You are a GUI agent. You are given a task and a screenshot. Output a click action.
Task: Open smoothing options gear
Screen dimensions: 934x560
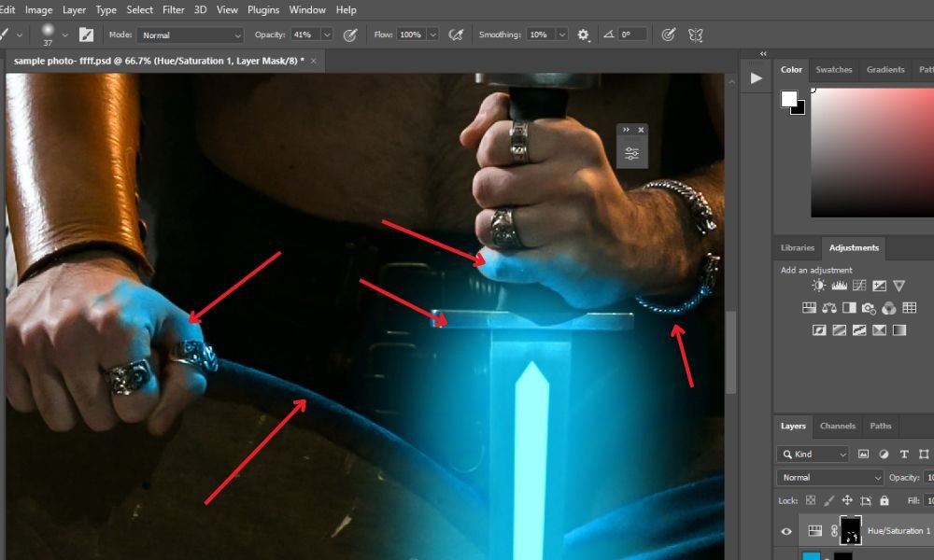coord(583,35)
